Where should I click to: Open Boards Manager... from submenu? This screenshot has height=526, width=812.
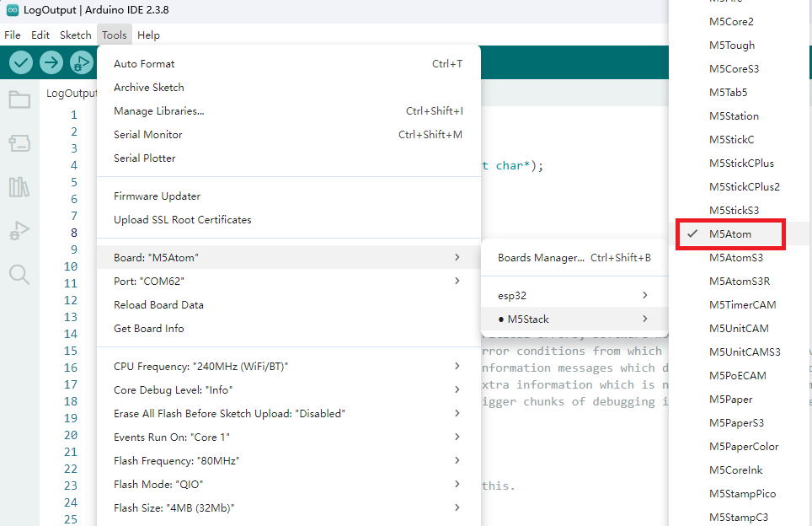coord(541,258)
